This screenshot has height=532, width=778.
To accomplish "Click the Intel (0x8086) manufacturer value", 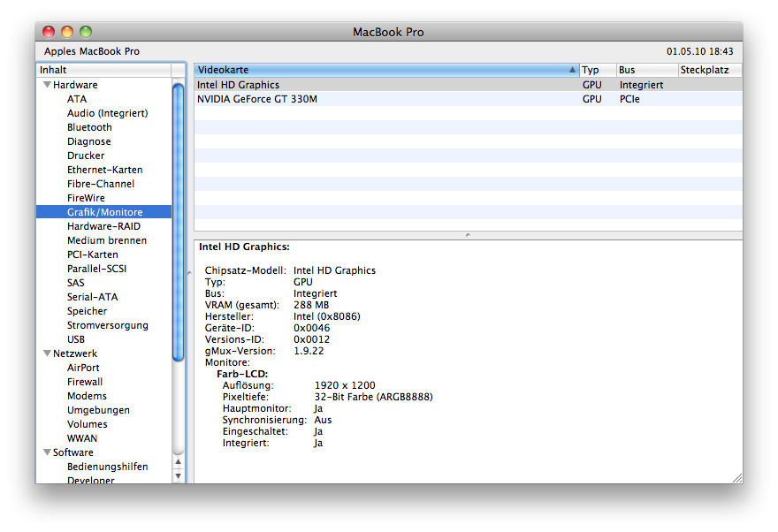I will (327, 316).
